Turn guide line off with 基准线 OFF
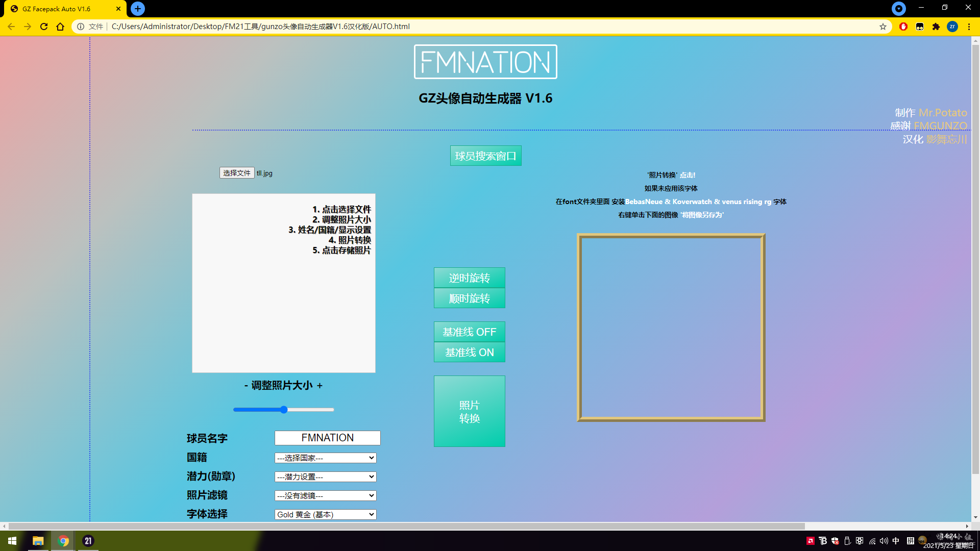This screenshot has width=980, height=551. 469,332
